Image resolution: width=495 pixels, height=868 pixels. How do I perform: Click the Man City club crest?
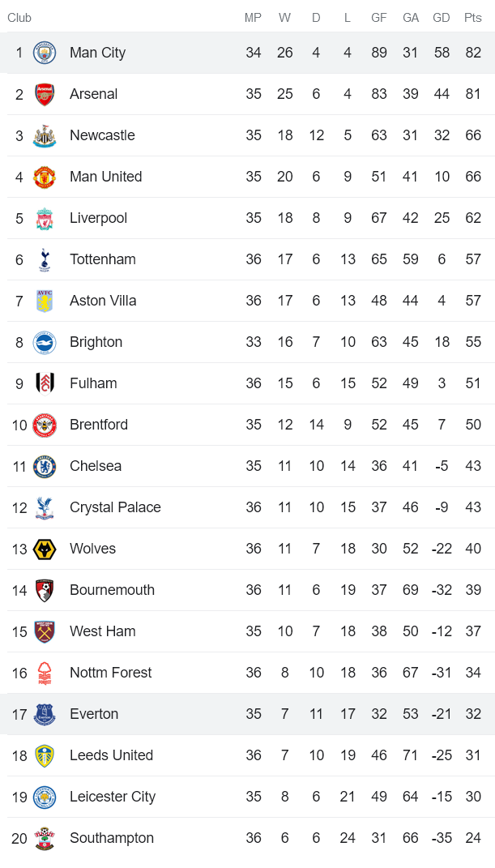coord(45,53)
